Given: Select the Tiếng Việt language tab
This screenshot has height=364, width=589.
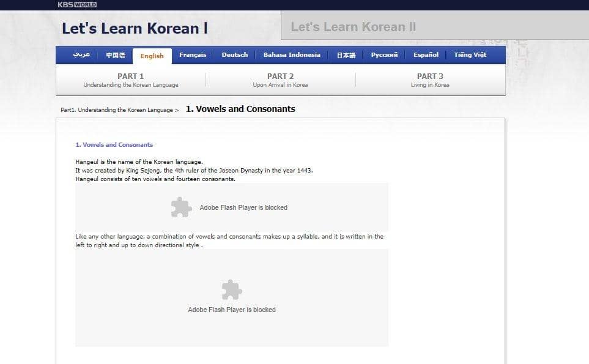Looking at the screenshot, I should [x=469, y=54].
